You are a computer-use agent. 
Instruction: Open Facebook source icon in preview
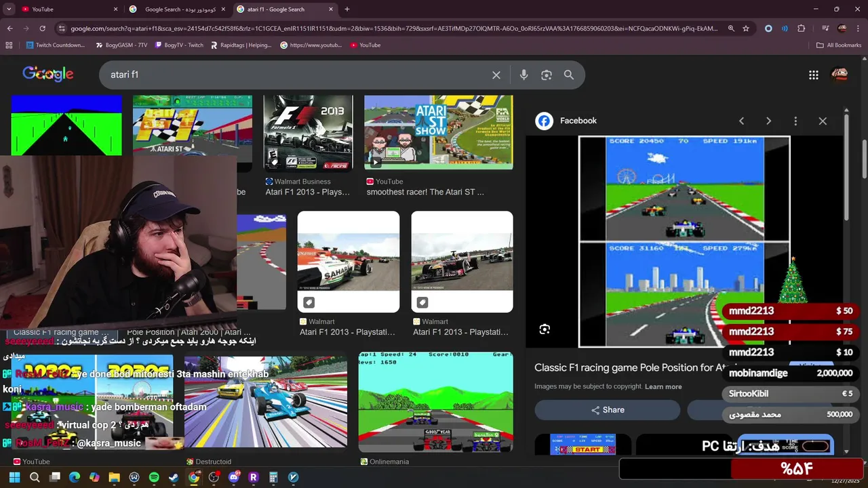tap(544, 121)
